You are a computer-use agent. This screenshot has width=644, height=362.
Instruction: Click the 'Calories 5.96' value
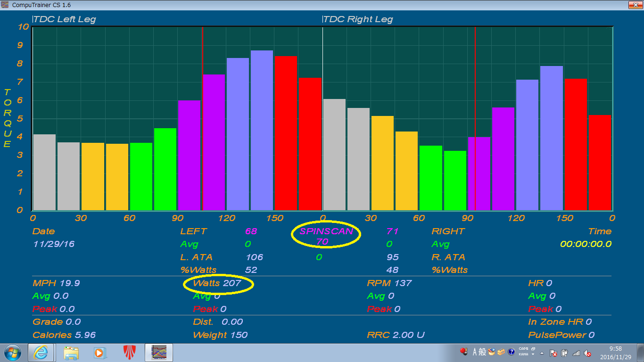coord(64,335)
